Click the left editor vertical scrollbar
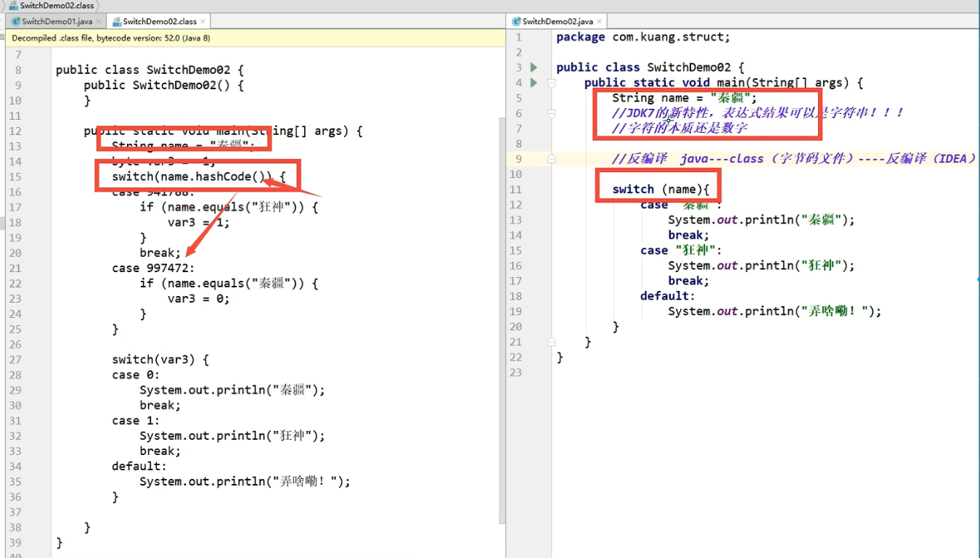Screen dimensions: 980x558 (502, 319)
